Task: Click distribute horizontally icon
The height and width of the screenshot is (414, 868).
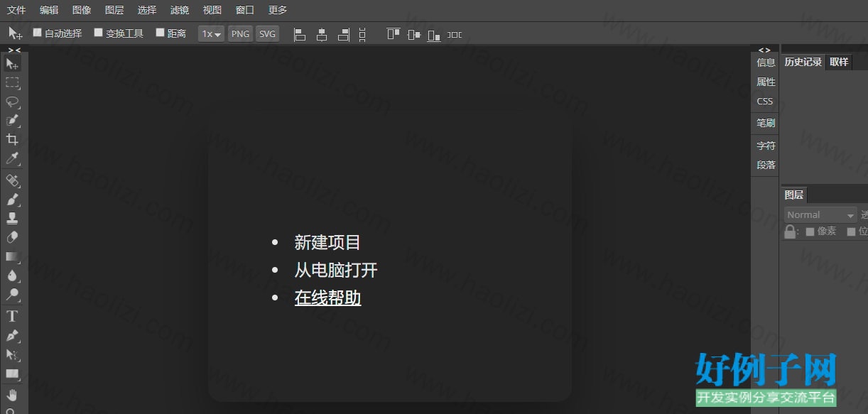Action: pos(455,34)
